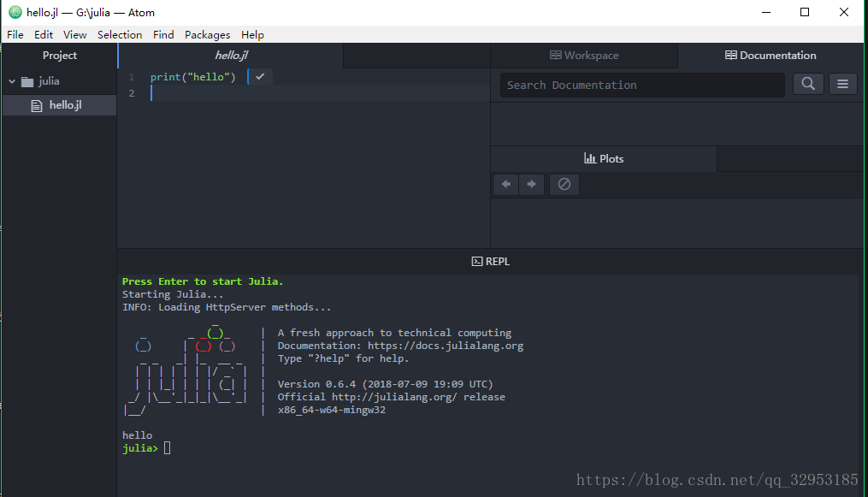Close the Atom window
Image resolution: width=868 pixels, height=497 pixels.
click(844, 12)
